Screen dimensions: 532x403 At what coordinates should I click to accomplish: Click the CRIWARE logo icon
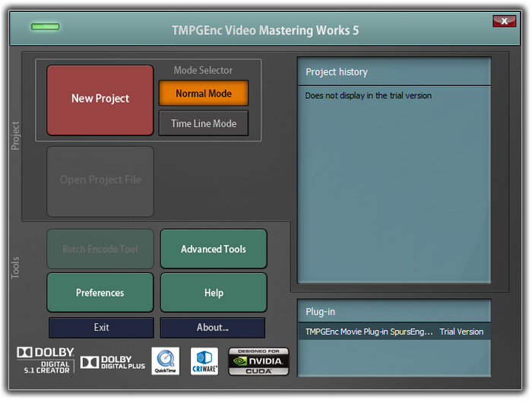click(204, 361)
